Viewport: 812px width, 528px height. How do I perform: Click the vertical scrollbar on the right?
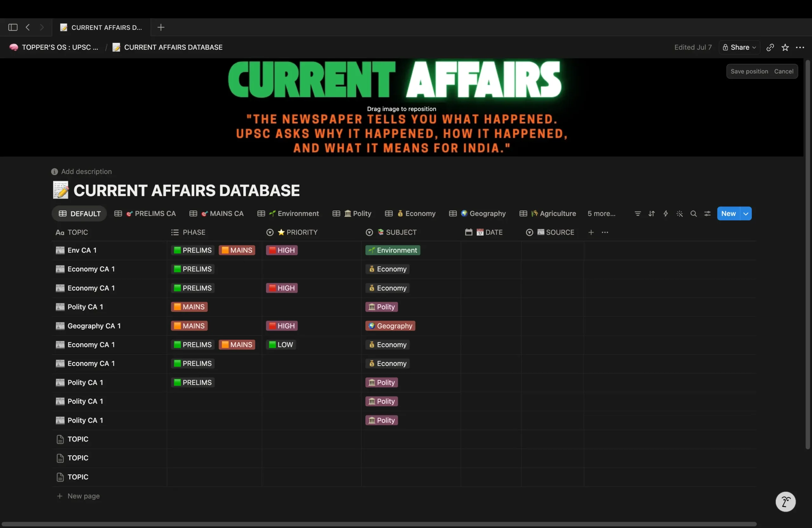click(x=808, y=254)
